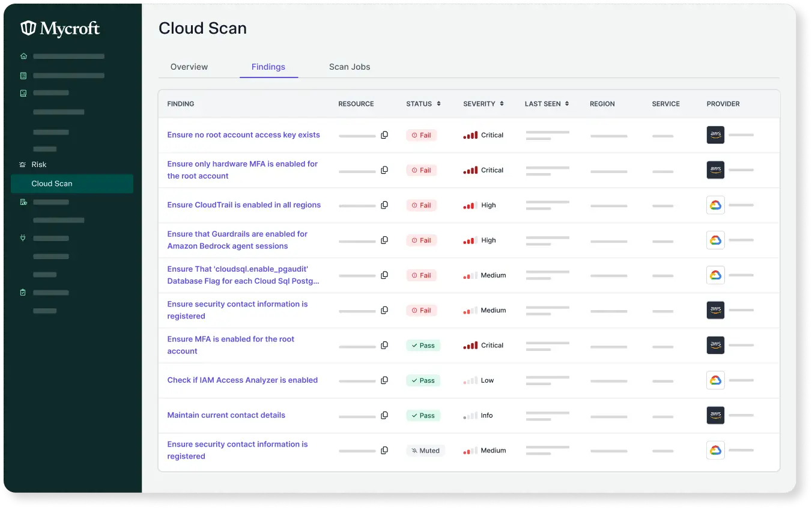This screenshot has width=812, height=509.
Task: Click the Cloud Scan page title
Action: pos(202,28)
